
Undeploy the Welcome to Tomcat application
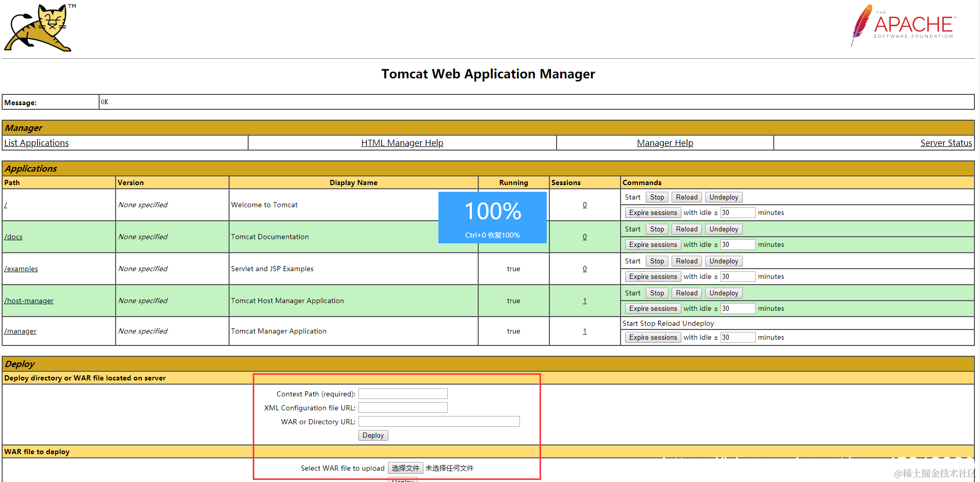pyautogui.click(x=724, y=197)
